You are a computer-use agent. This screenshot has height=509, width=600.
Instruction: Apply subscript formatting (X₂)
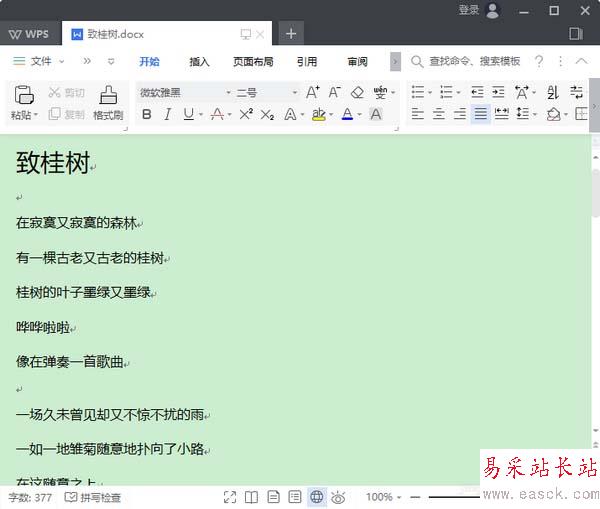[267, 115]
